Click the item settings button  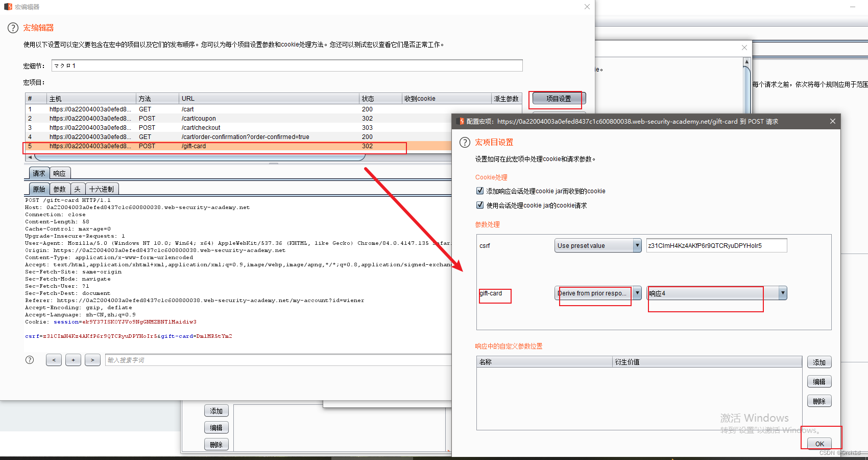tap(559, 99)
